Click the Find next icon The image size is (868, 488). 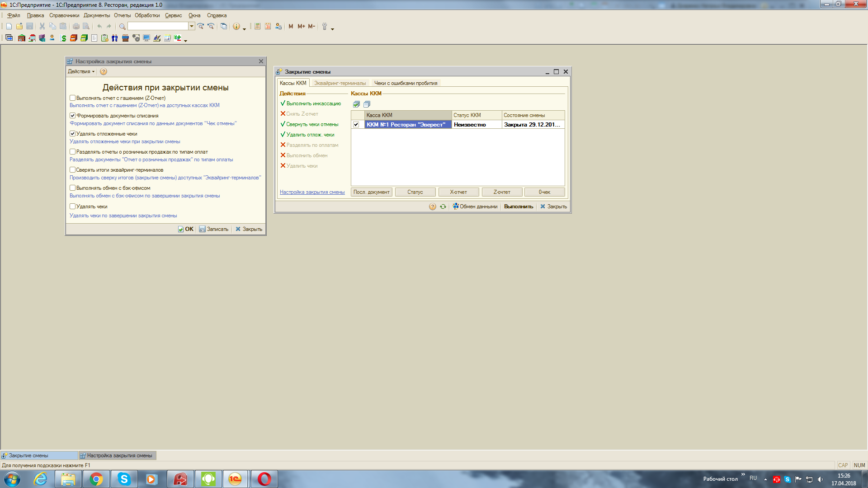[x=201, y=26]
